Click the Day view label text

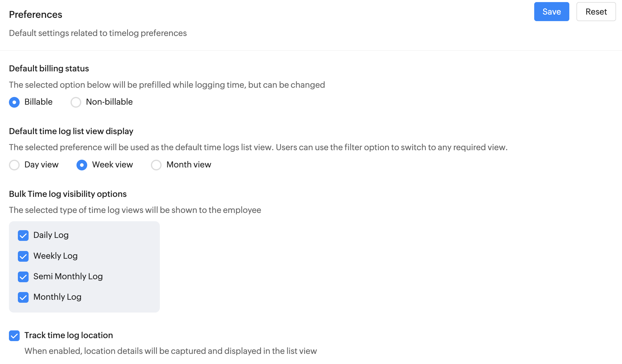tap(41, 164)
